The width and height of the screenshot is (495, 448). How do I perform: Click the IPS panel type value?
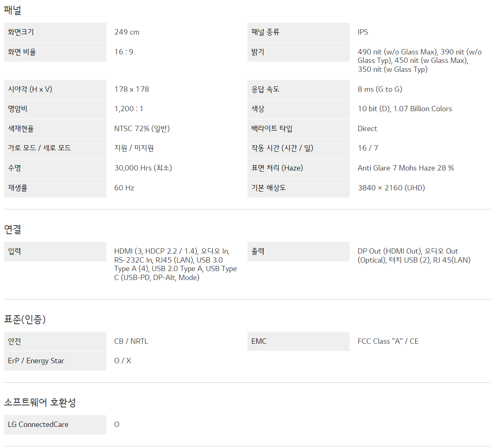pyautogui.click(x=363, y=32)
